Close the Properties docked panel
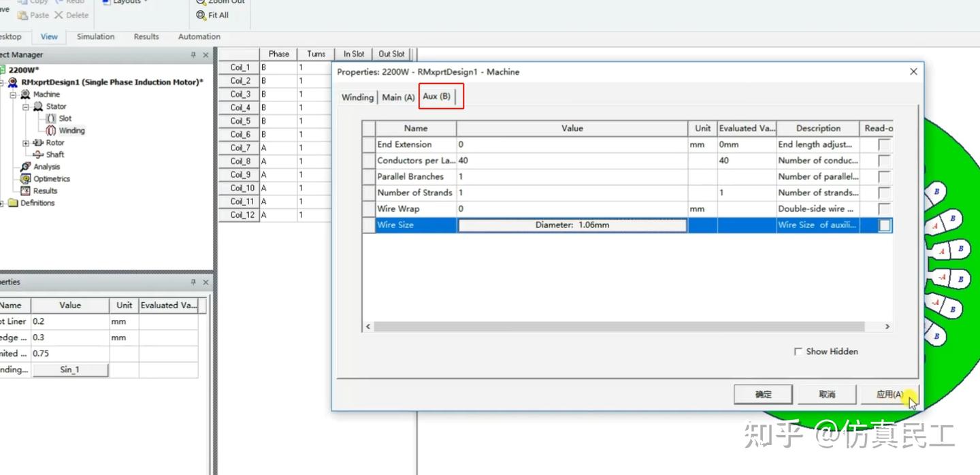Image resolution: width=980 pixels, height=475 pixels. 206,282
